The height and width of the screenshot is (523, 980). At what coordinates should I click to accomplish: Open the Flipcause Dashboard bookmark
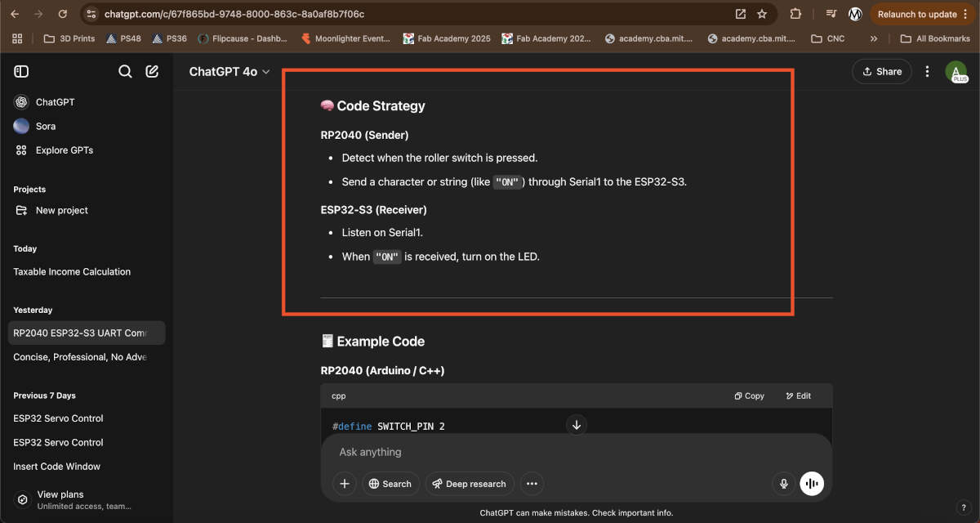tap(244, 38)
